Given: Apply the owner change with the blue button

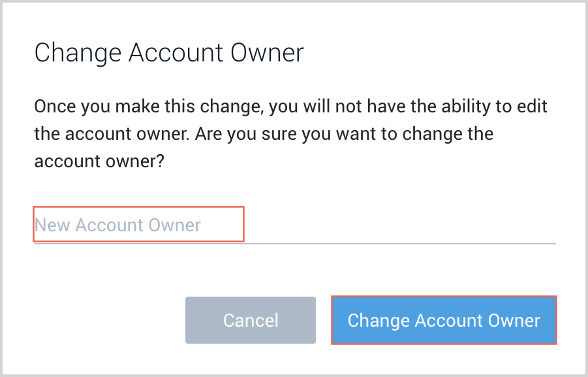Looking at the screenshot, I should (444, 320).
